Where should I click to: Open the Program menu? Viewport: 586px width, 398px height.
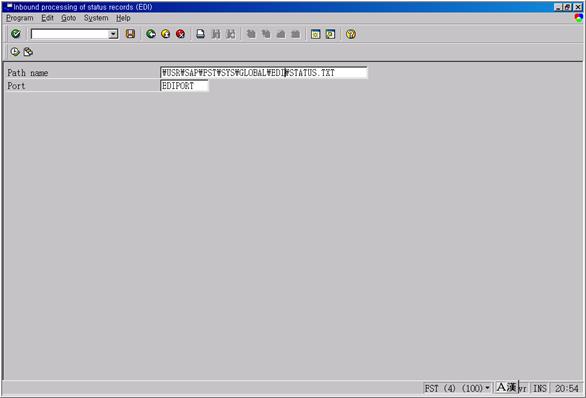[x=20, y=18]
